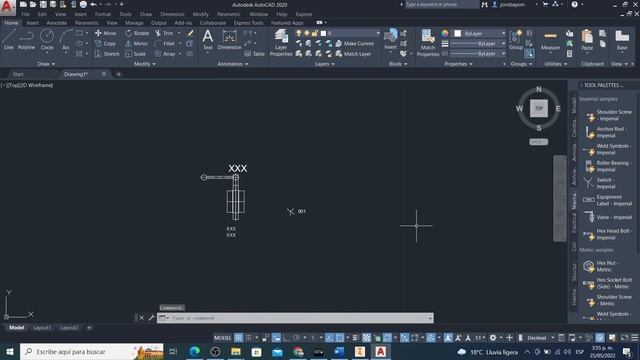The width and height of the screenshot is (640, 360).
Task: Toggle 2D object snap in status bar
Action: point(340,338)
